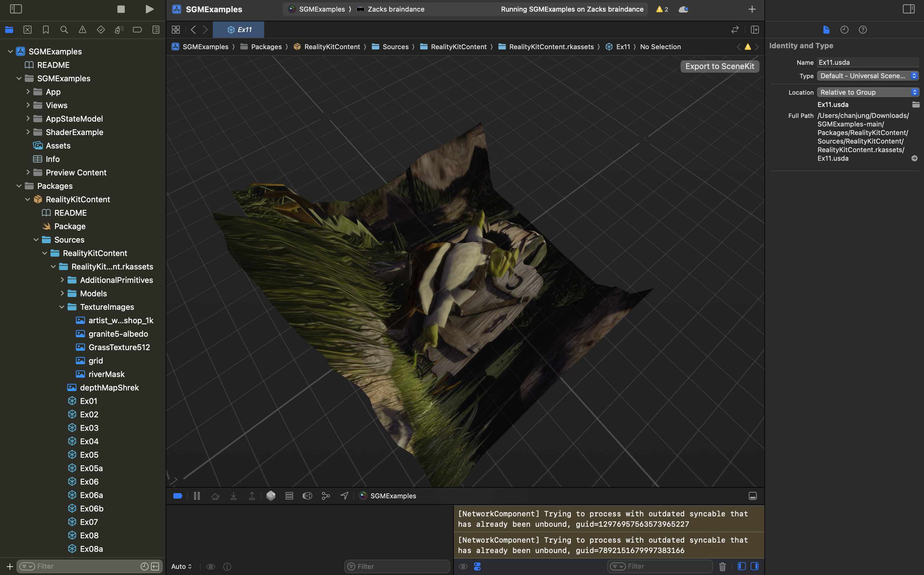Image resolution: width=924 pixels, height=575 pixels.
Task: Toggle the variables view pane
Action: [741, 566]
